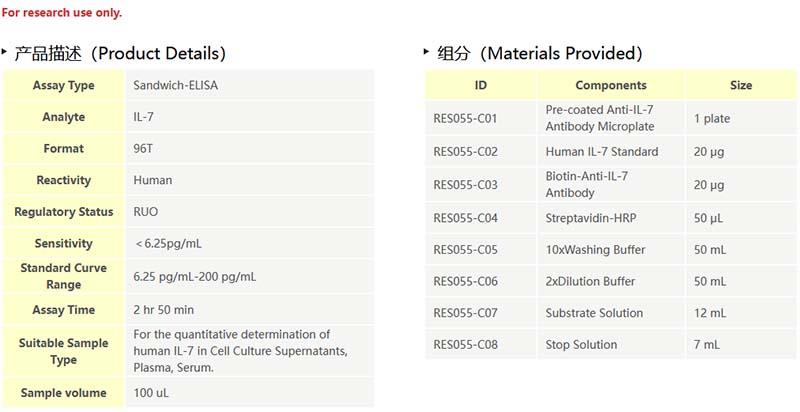Viewport: 800px width, 412px height.
Task: Click the Components column header
Action: [611, 86]
